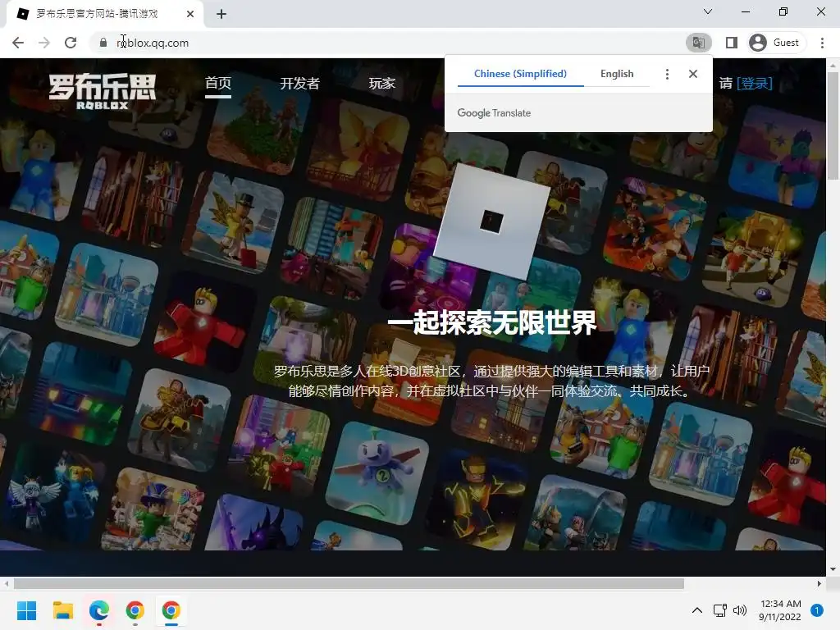Image resolution: width=840 pixels, height=630 pixels.
Task: Open the 开发者 nav item
Action: point(299,84)
